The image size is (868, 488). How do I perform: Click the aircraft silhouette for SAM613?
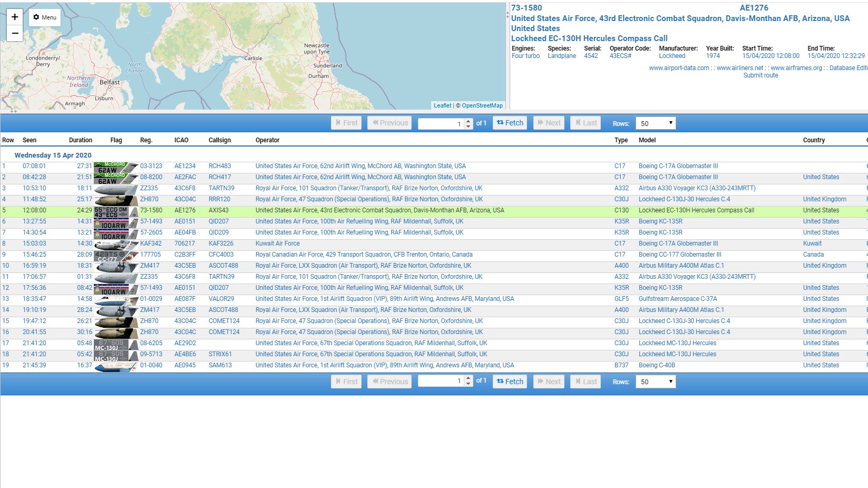(116, 367)
